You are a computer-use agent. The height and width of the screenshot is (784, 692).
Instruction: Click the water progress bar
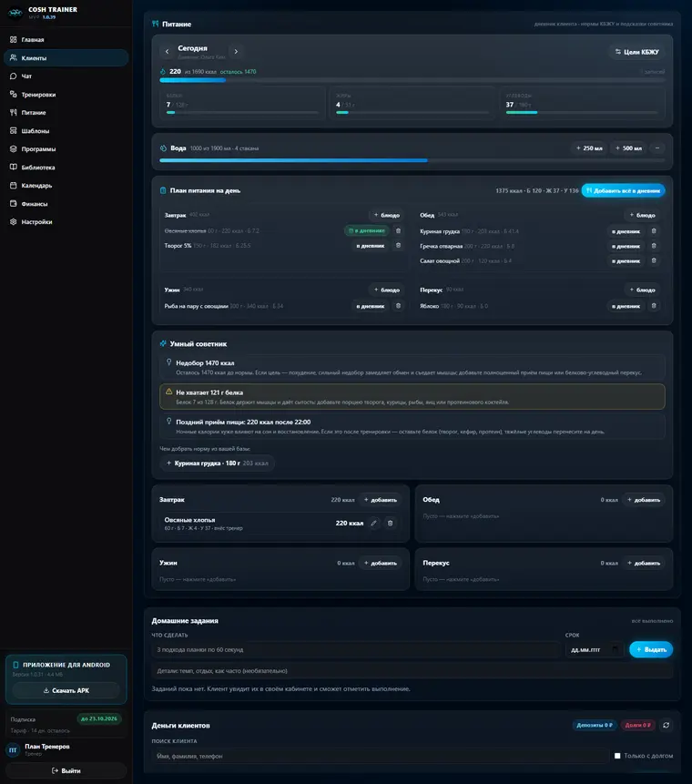[x=412, y=160]
